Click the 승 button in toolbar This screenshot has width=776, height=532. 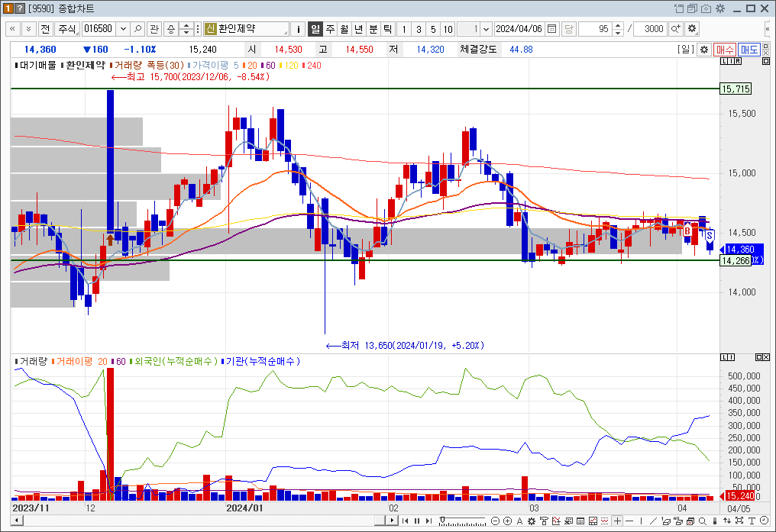tap(171, 29)
